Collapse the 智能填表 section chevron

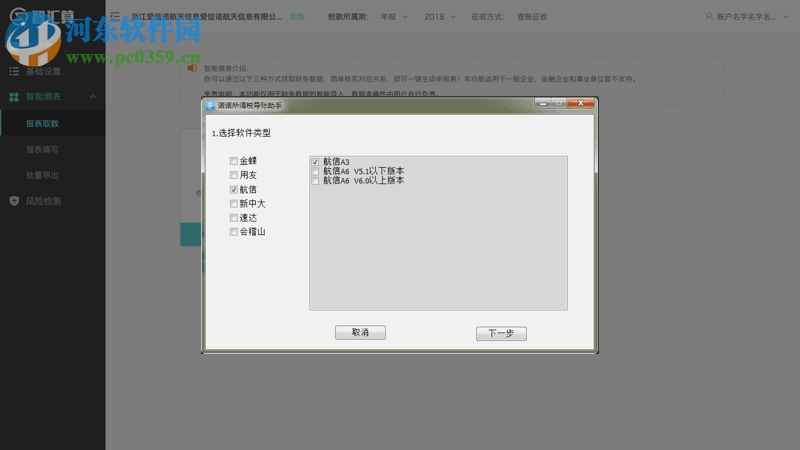pyautogui.click(x=93, y=96)
